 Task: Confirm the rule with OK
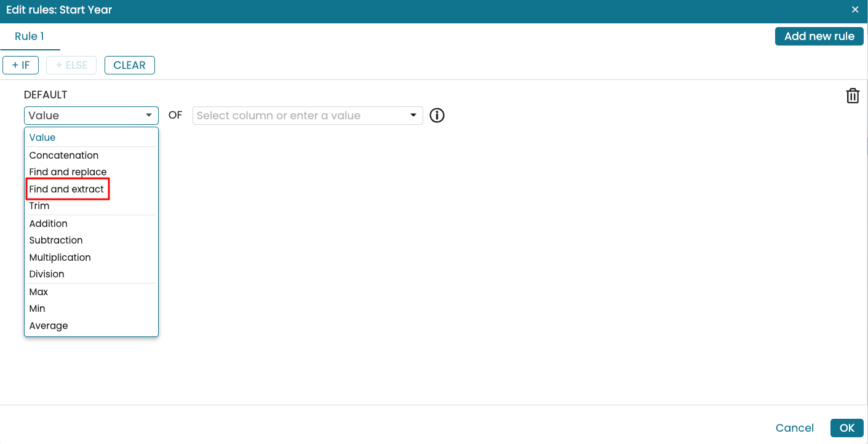846,428
